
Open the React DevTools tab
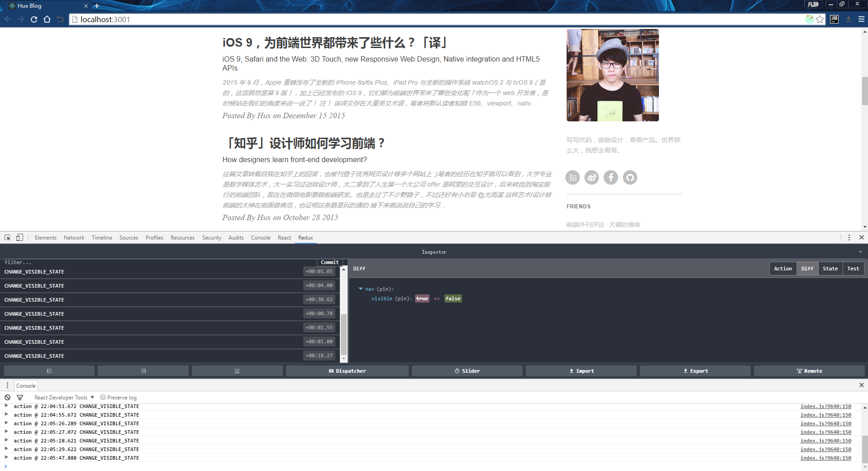tap(285, 238)
